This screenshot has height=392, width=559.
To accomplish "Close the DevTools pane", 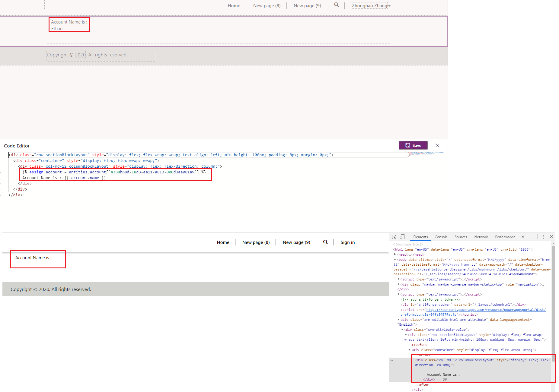I will [x=551, y=237].
